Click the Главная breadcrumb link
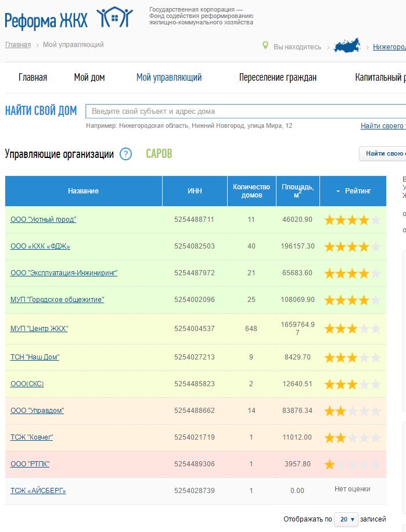Image resolution: width=406 pixels, height=532 pixels. click(x=18, y=45)
